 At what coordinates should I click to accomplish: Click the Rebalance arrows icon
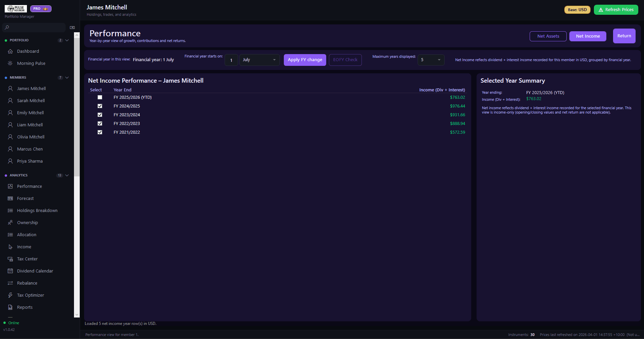10,283
